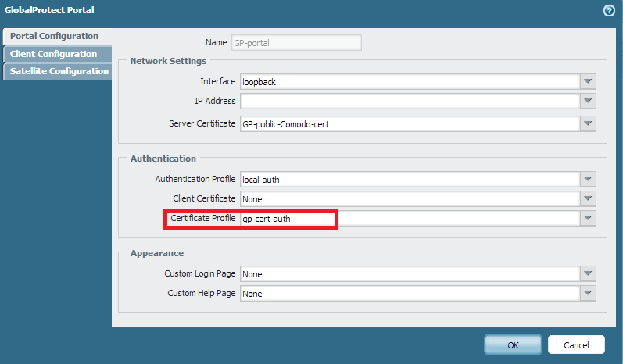The image size is (623, 364).
Task: Click the gp-cert-auth certificate profile field
Action: [410, 218]
